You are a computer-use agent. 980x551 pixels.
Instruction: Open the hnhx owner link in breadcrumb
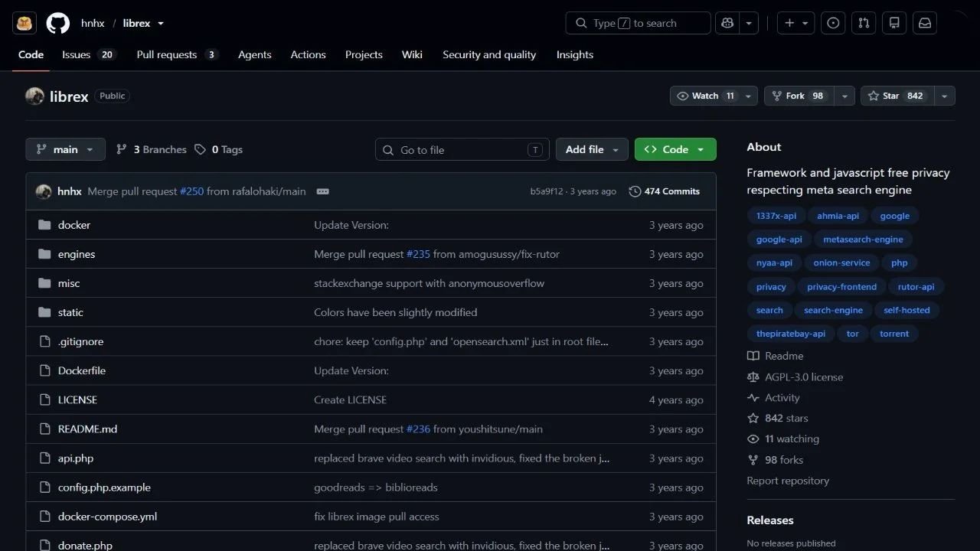(x=93, y=23)
